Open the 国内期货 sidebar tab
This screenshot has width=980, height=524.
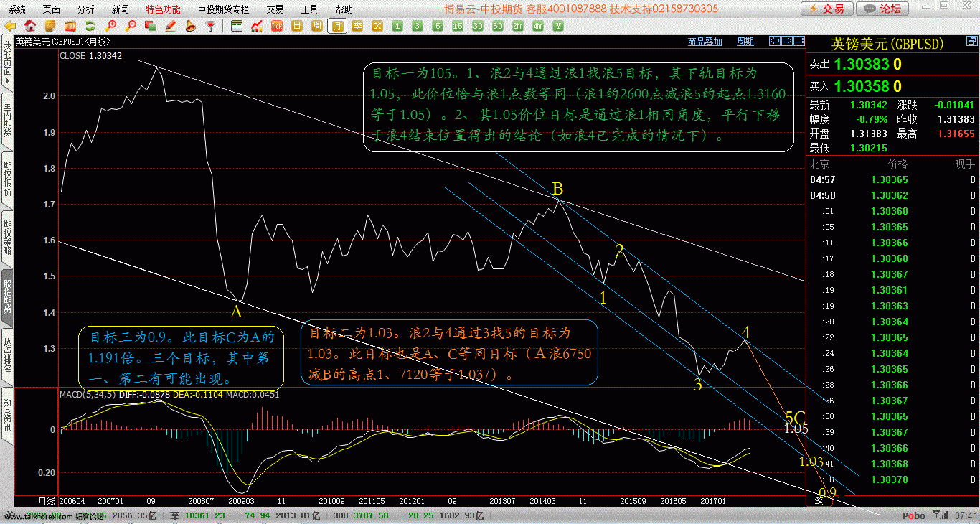click(x=6, y=121)
